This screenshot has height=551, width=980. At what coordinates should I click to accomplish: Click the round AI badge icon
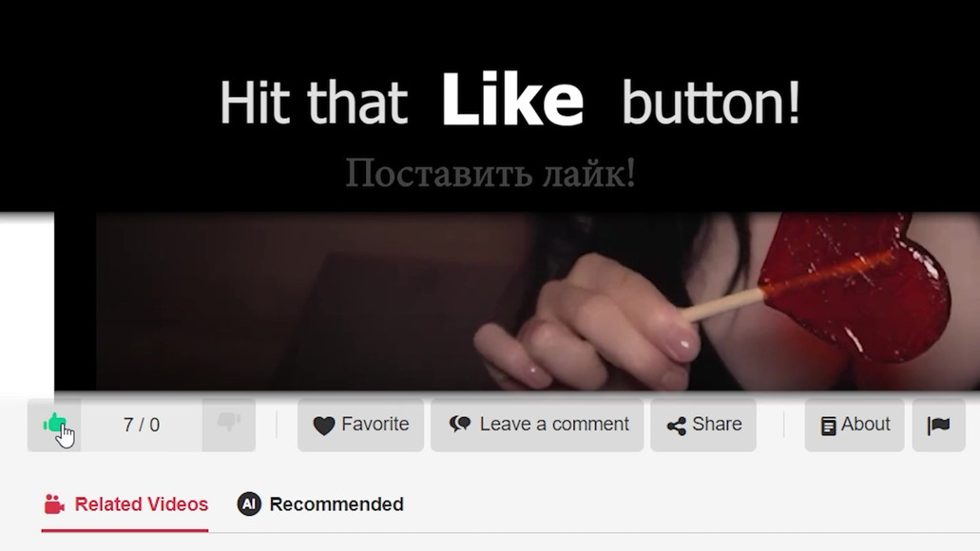click(249, 503)
